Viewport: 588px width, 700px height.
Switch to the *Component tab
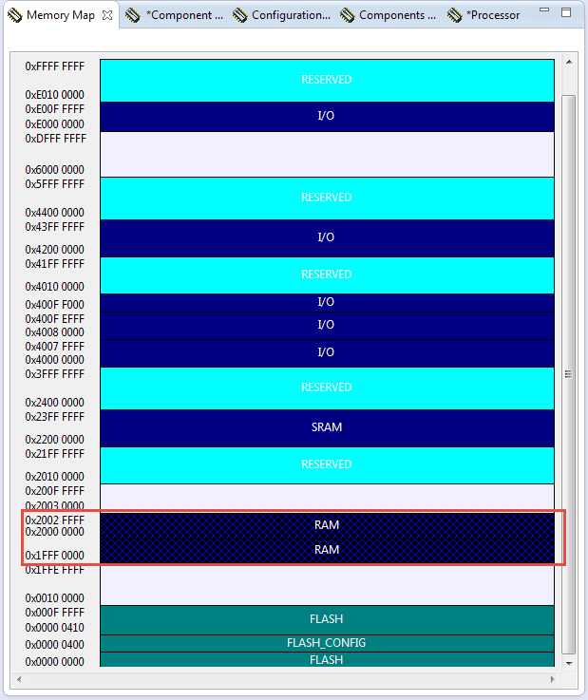point(184,15)
